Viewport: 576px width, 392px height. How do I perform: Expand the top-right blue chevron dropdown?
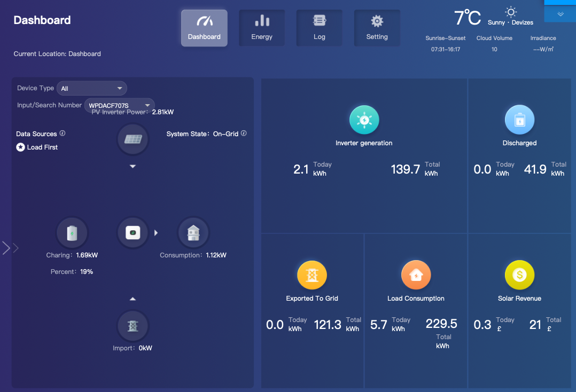pyautogui.click(x=560, y=14)
